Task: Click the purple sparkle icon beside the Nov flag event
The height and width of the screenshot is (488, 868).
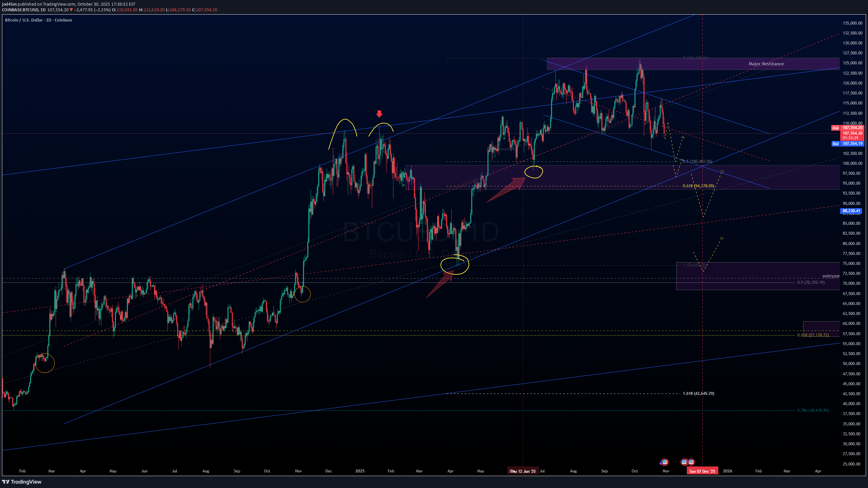Action: pyautogui.click(x=661, y=463)
